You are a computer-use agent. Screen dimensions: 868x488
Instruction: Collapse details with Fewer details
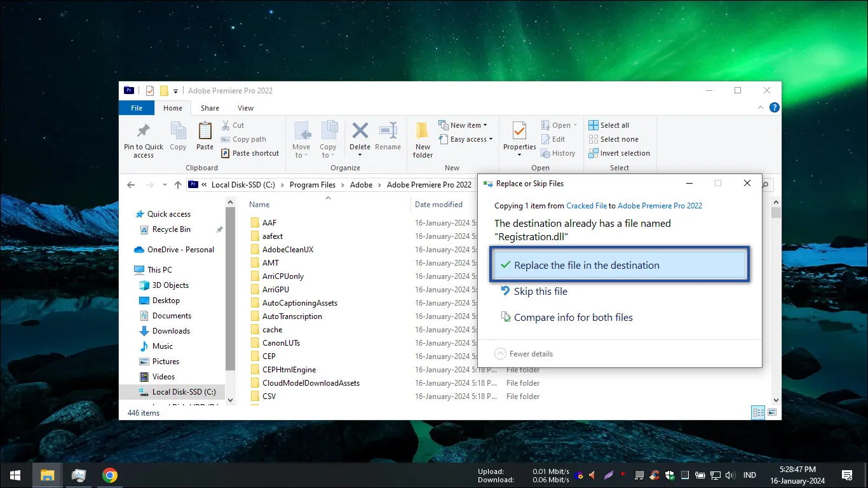click(524, 353)
